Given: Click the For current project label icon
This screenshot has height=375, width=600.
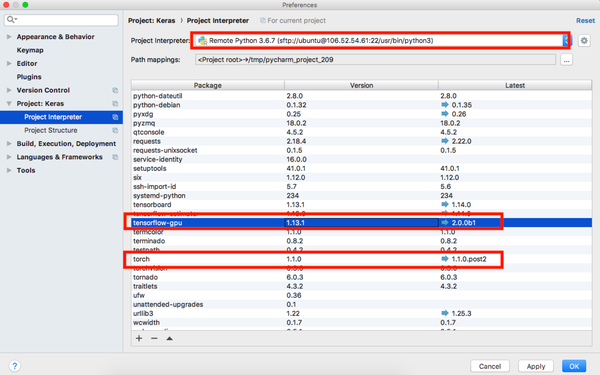Looking at the screenshot, I should pyautogui.click(x=262, y=20).
